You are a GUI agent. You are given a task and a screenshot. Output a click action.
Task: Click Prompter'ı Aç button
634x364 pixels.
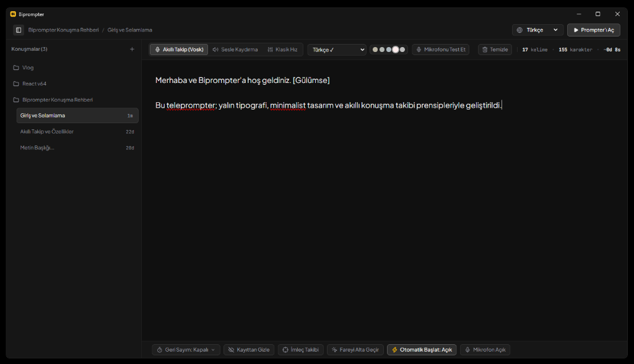tap(594, 30)
